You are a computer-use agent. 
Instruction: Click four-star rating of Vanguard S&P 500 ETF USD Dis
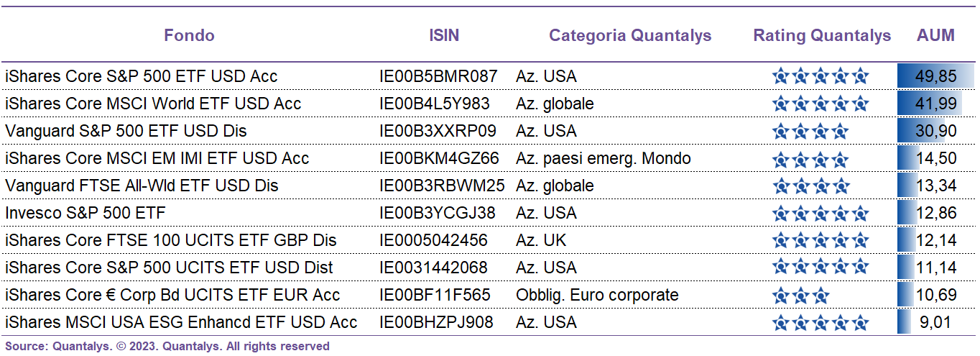coord(811,131)
